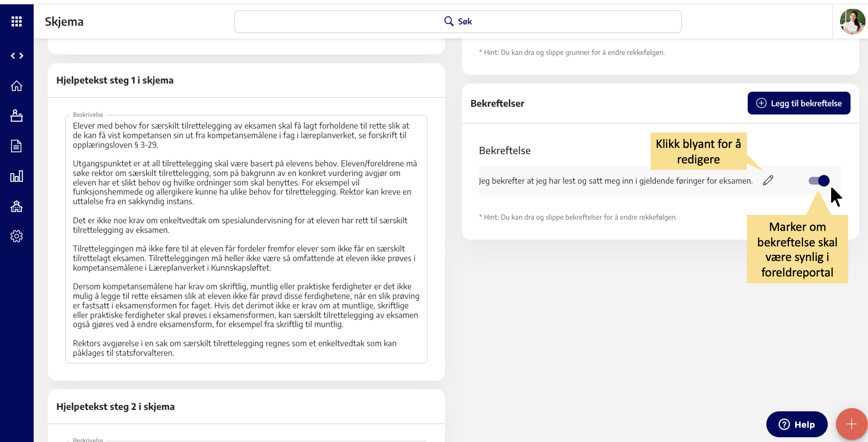Click the "Skjema" page title
The width and height of the screenshot is (868, 442).
click(x=64, y=21)
